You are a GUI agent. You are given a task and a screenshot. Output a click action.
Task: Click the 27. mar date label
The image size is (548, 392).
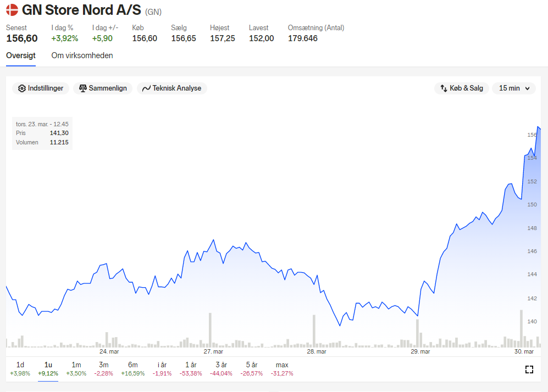213,351
